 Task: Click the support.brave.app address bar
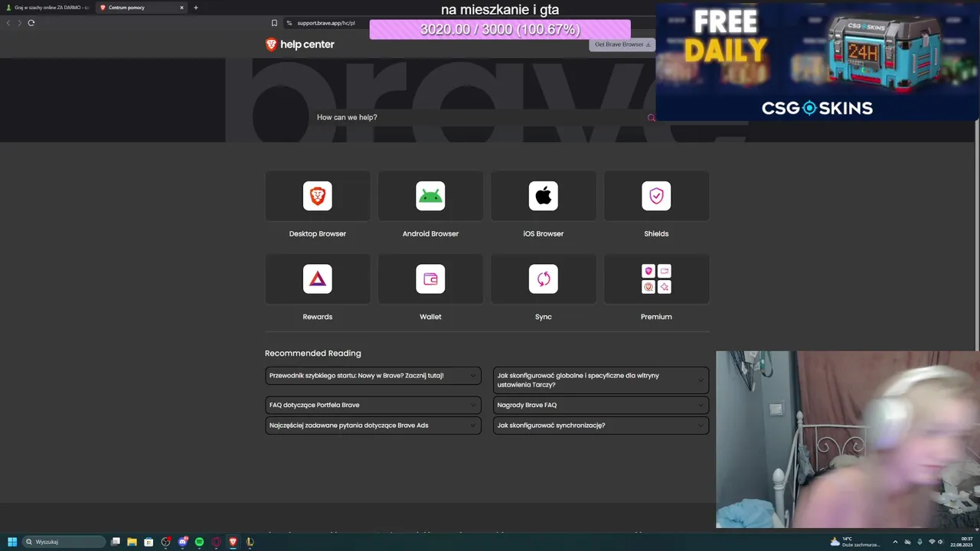point(326,23)
